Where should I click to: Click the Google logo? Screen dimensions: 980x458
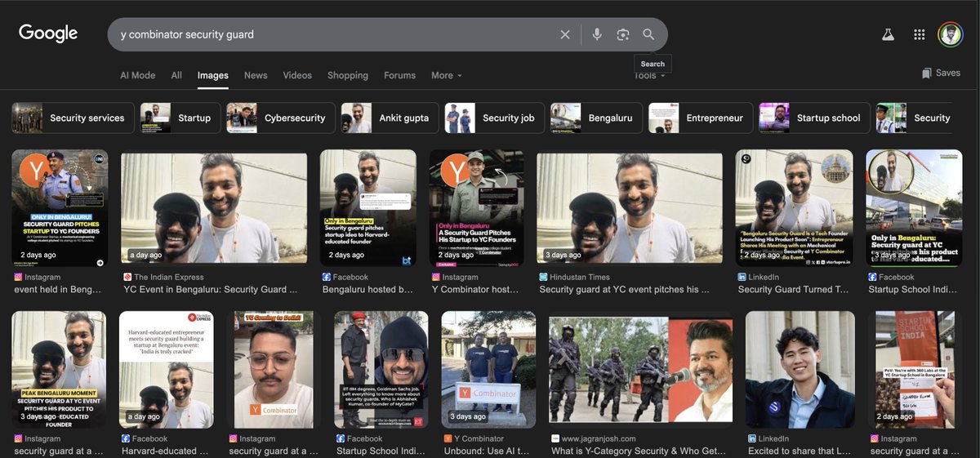click(48, 33)
